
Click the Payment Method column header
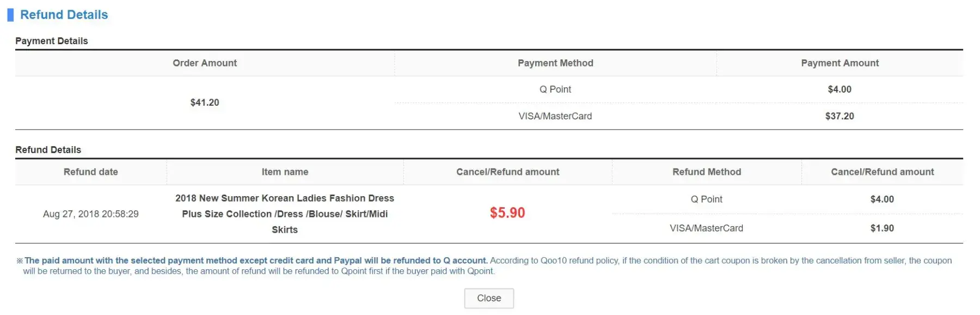coord(555,63)
